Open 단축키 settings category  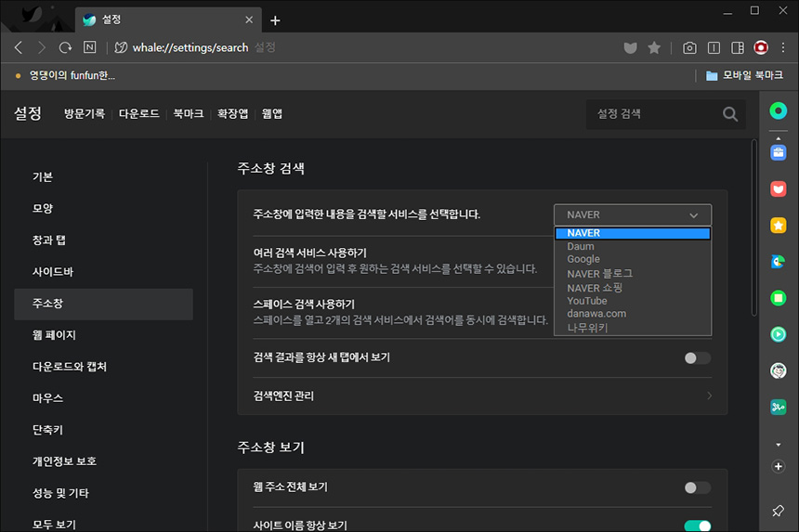[103, 430]
